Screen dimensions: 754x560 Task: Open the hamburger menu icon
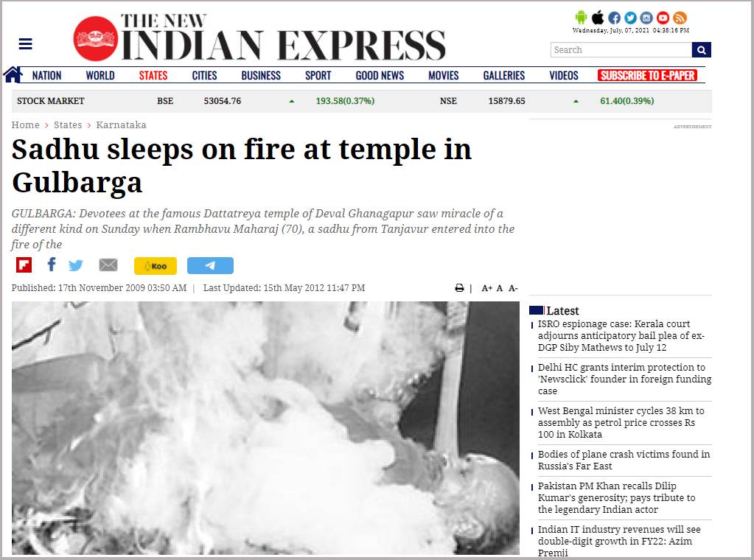(x=26, y=43)
